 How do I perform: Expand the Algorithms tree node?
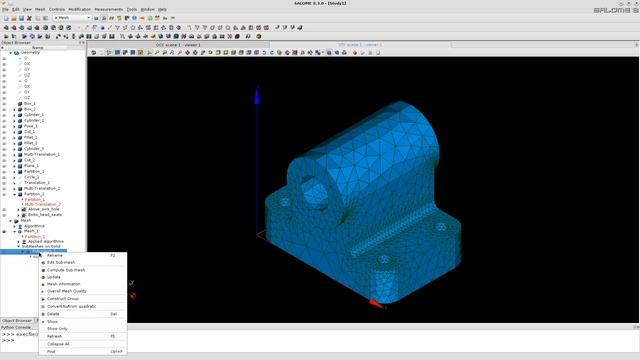[14, 226]
